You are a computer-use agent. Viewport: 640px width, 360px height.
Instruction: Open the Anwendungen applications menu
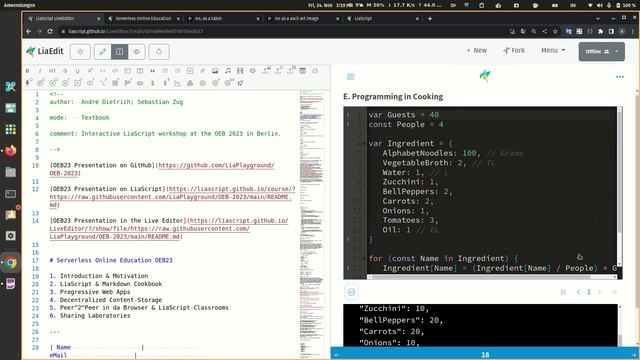coord(19,5)
